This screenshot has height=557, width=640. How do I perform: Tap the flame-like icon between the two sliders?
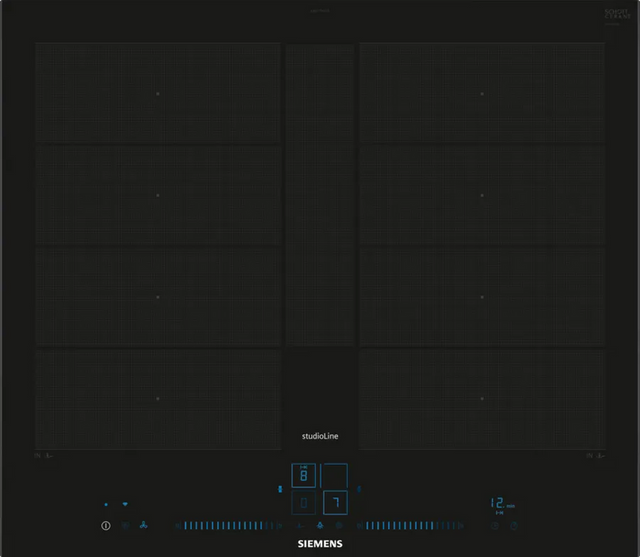(320, 525)
